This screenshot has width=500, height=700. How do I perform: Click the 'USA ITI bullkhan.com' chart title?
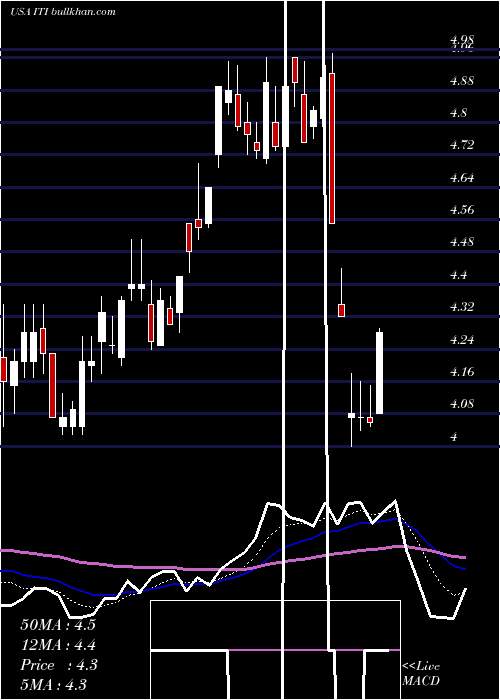pos(63,11)
